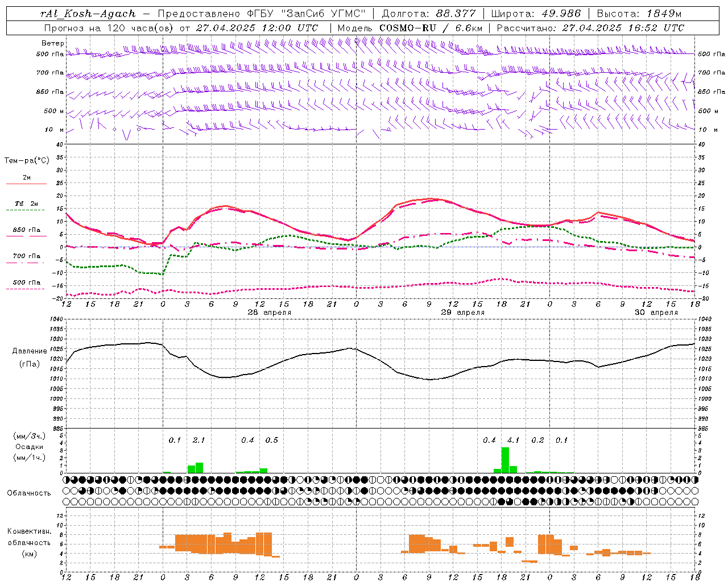Viewport: 728px width, 582px height.
Task: Click the Осадки panel label
Action: [30, 447]
